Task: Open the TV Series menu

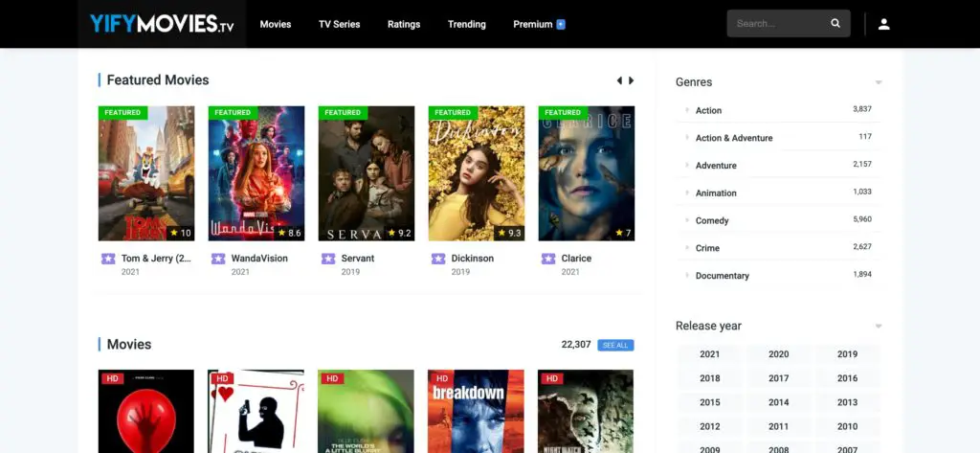Action: pos(340,24)
